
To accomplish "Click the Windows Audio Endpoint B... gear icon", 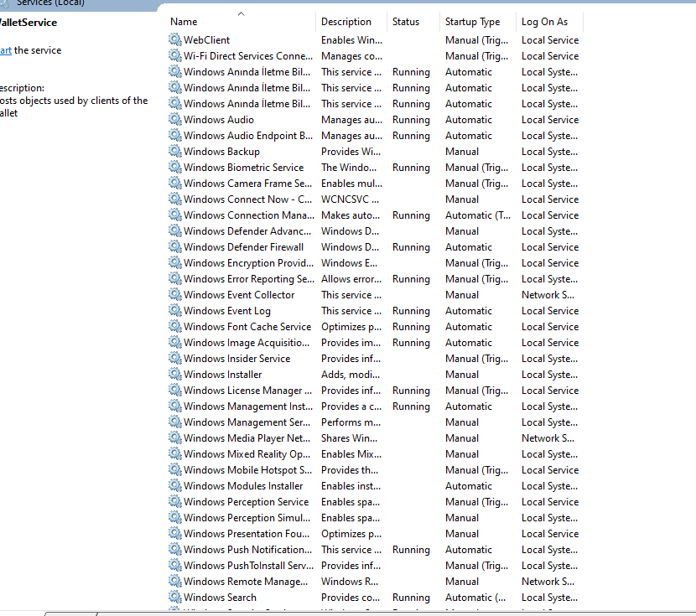I will point(175,136).
